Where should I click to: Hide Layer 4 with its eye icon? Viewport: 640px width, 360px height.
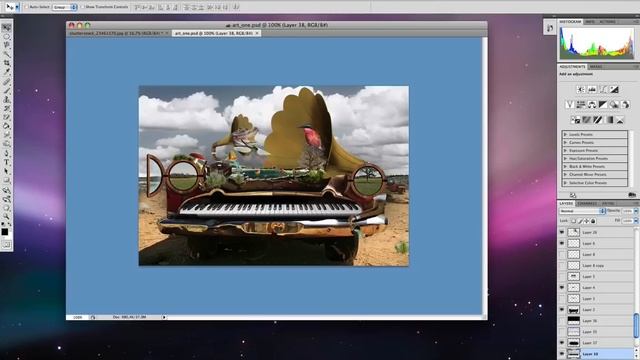[x=562, y=288]
